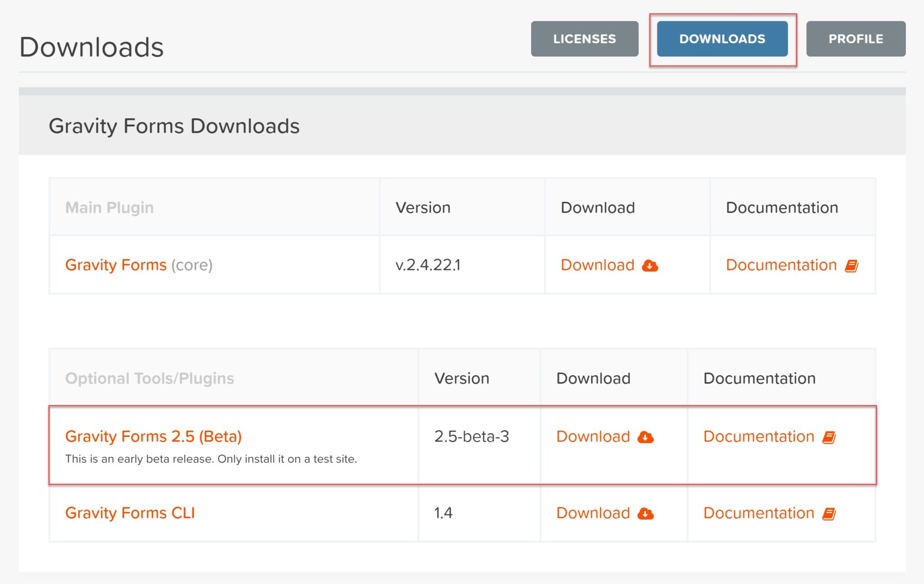
Task: Open Documentation text link for Gravity Forms CLI
Action: click(759, 513)
